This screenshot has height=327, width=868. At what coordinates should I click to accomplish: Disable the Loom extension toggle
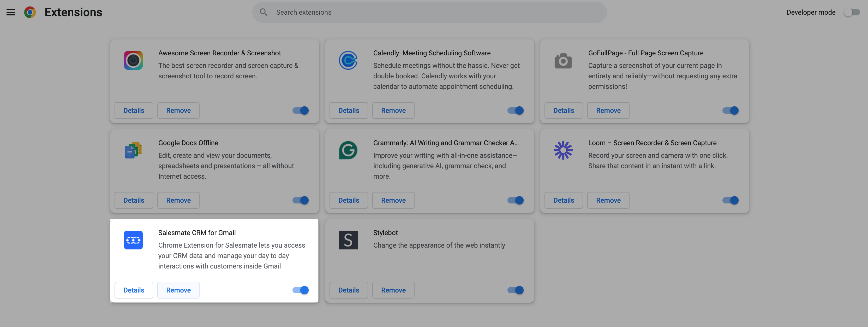[730, 200]
